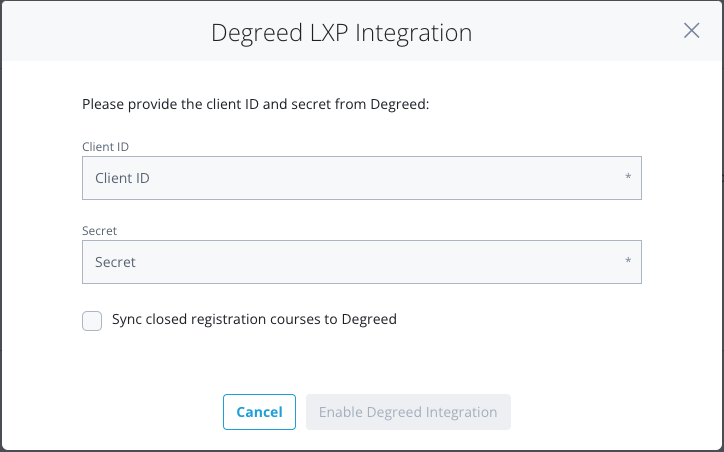Click the word 'Integration' in the dialog title
Screen dimensions: 724x452
414,33
